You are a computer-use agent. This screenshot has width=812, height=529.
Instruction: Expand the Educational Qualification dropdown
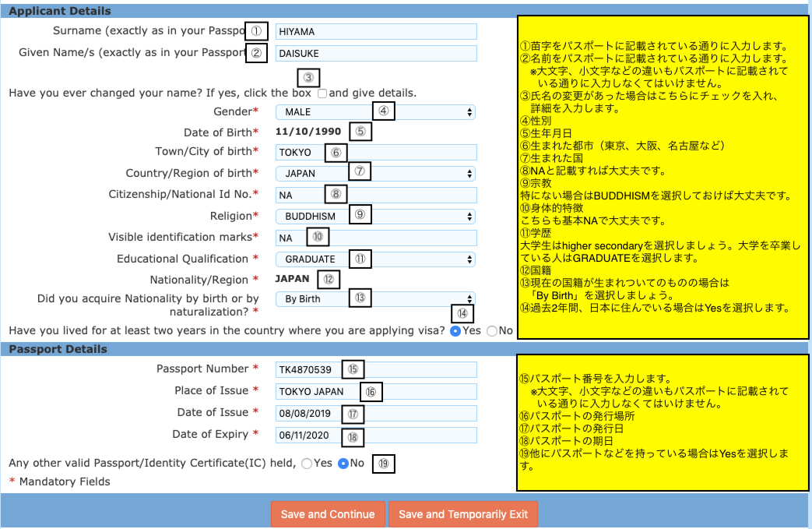pos(375,259)
